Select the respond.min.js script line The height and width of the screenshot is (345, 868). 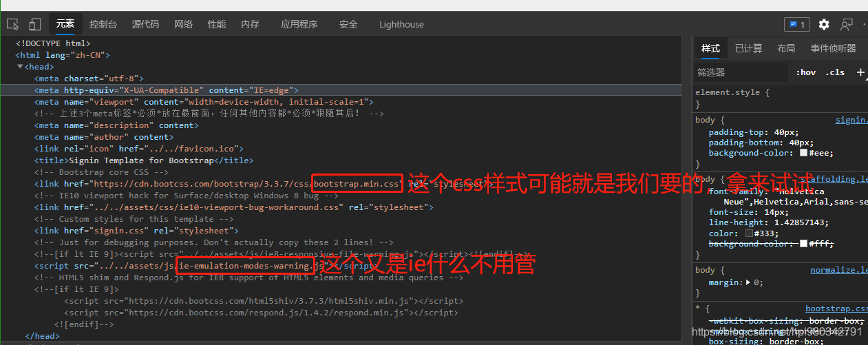tap(261, 313)
